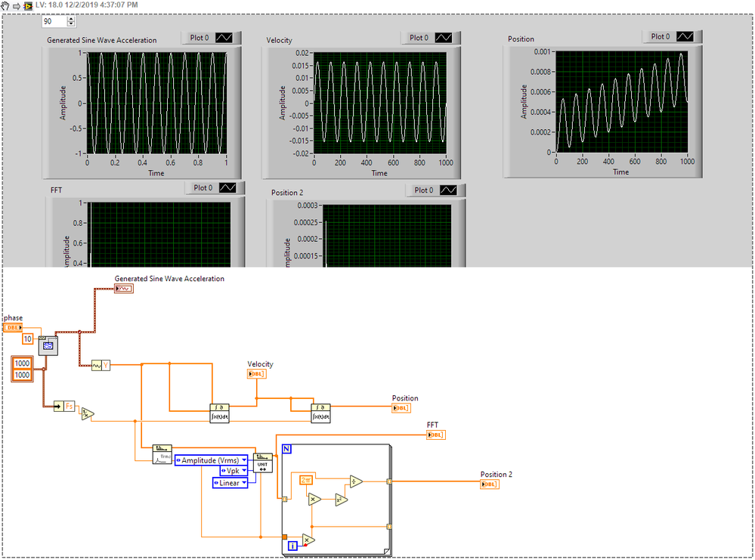Click the Time axis label under Velocity graph

point(379,173)
